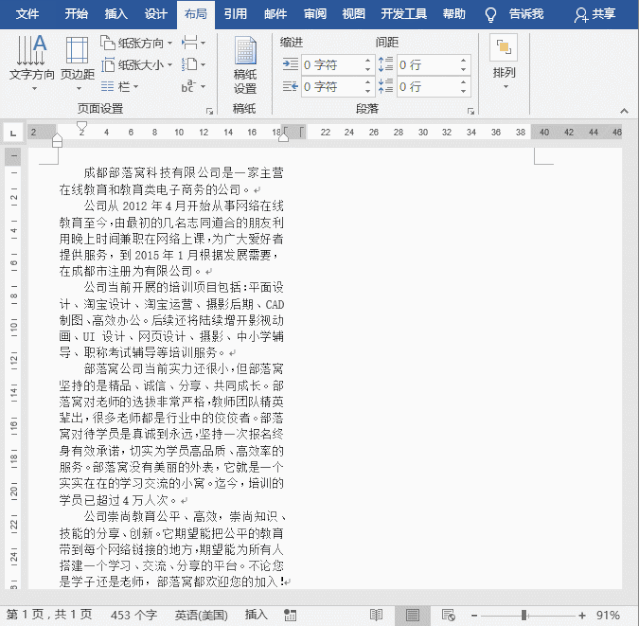The height and width of the screenshot is (626, 639).
Task: Toggle the 插入 insert mode indicator
Action: pyautogui.click(x=256, y=615)
